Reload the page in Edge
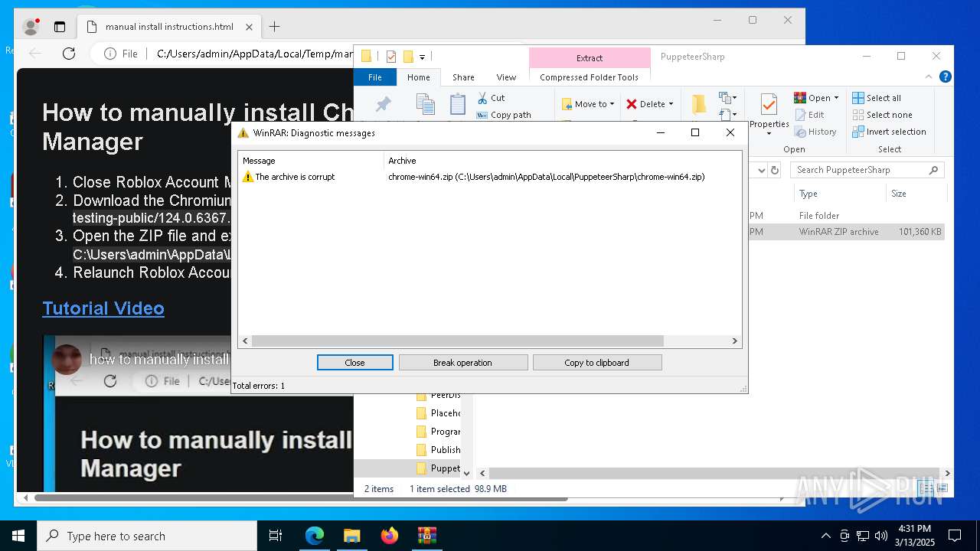This screenshot has width=980, height=551. click(69, 54)
